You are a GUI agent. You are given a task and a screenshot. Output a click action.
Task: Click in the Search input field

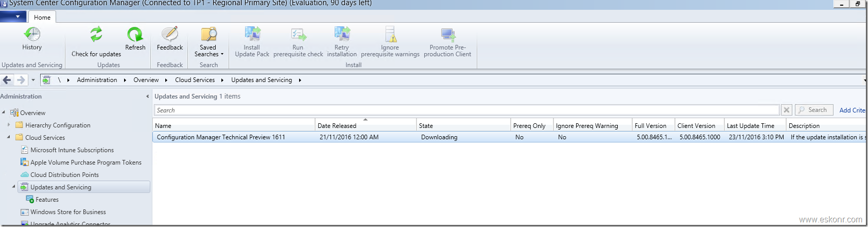466,110
